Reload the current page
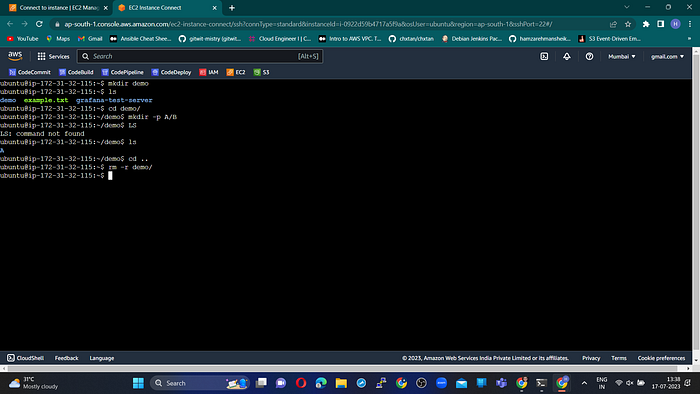 pos(39,24)
